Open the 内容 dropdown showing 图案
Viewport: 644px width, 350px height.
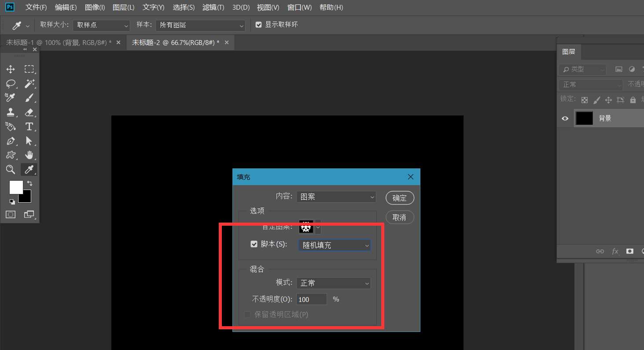336,197
